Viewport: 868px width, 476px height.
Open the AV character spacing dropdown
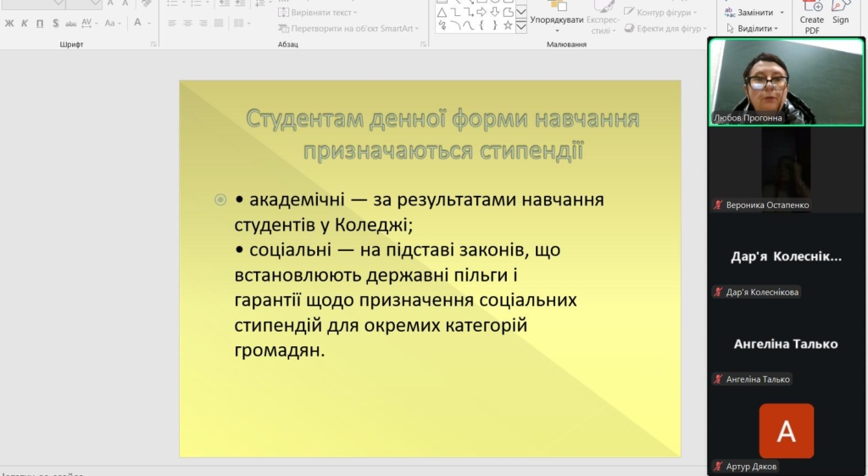88,23
